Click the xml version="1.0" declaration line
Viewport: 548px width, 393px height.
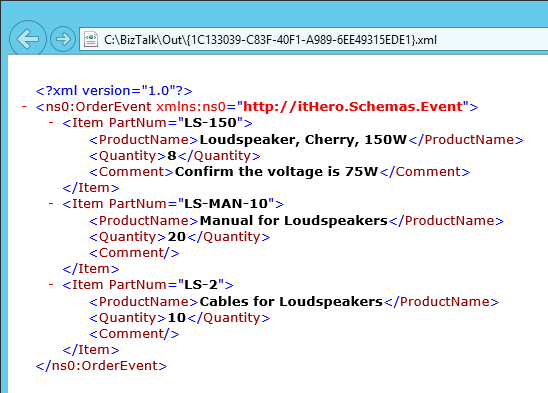(114, 91)
